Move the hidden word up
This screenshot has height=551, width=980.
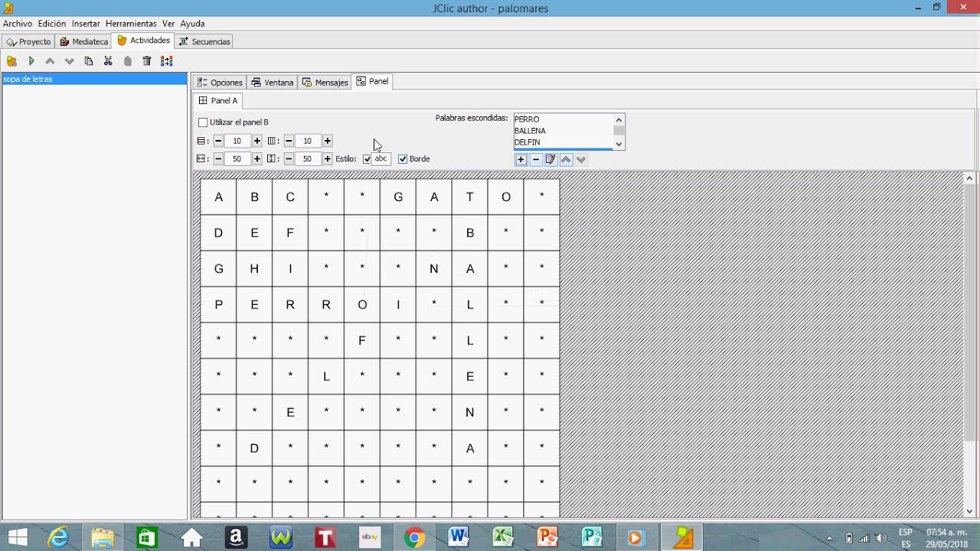(x=566, y=159)
